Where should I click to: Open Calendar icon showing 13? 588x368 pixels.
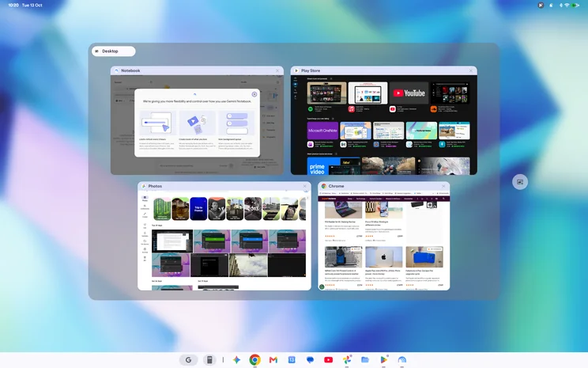click(292, 360)
